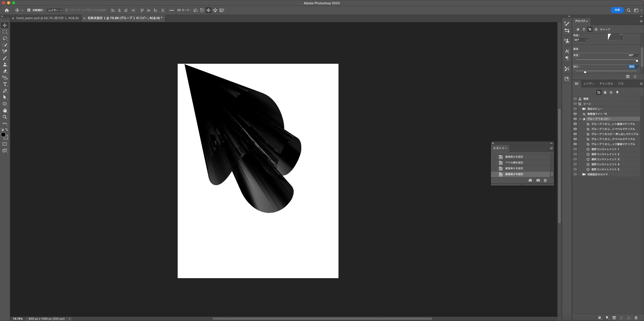Hide the 無限遠ライト ^0 light
The image size is (644, 321).
pos(575,114)
